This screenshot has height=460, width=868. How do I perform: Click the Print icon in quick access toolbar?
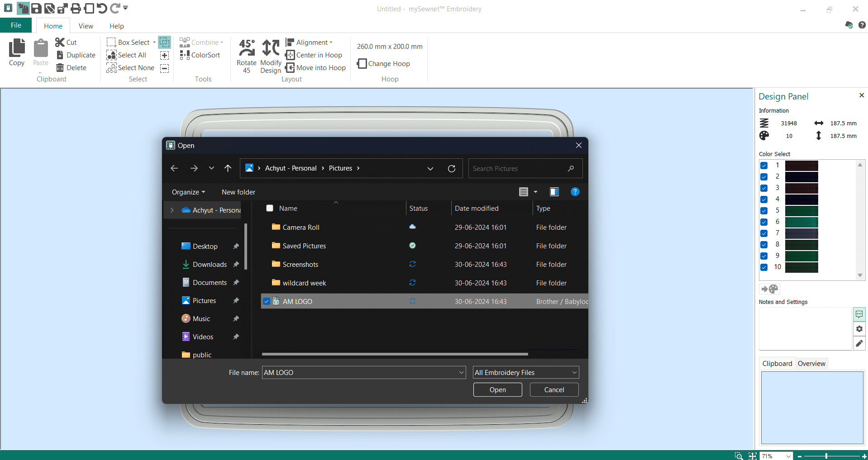point(76,8)
